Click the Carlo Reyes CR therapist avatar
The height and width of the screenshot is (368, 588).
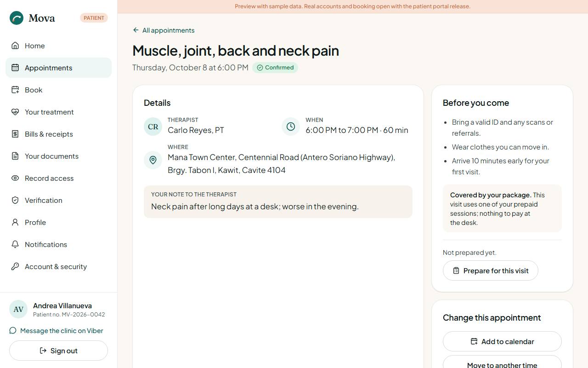(x=153, y=126)
